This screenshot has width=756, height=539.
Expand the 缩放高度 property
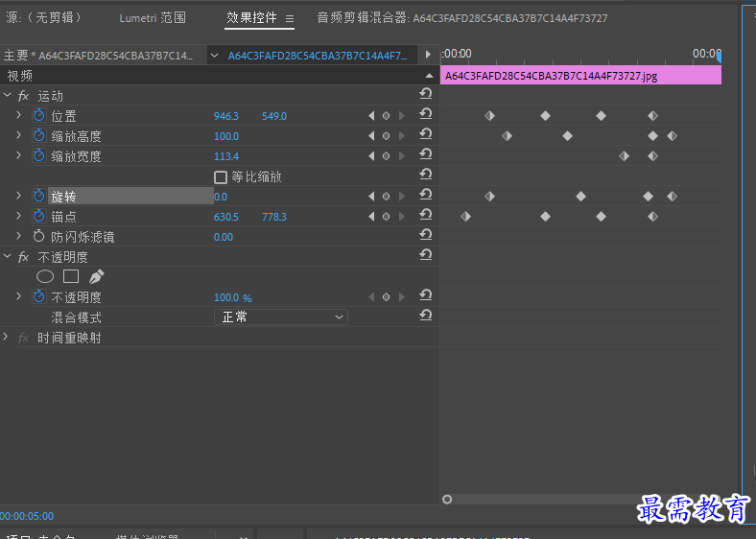point(19,135)
